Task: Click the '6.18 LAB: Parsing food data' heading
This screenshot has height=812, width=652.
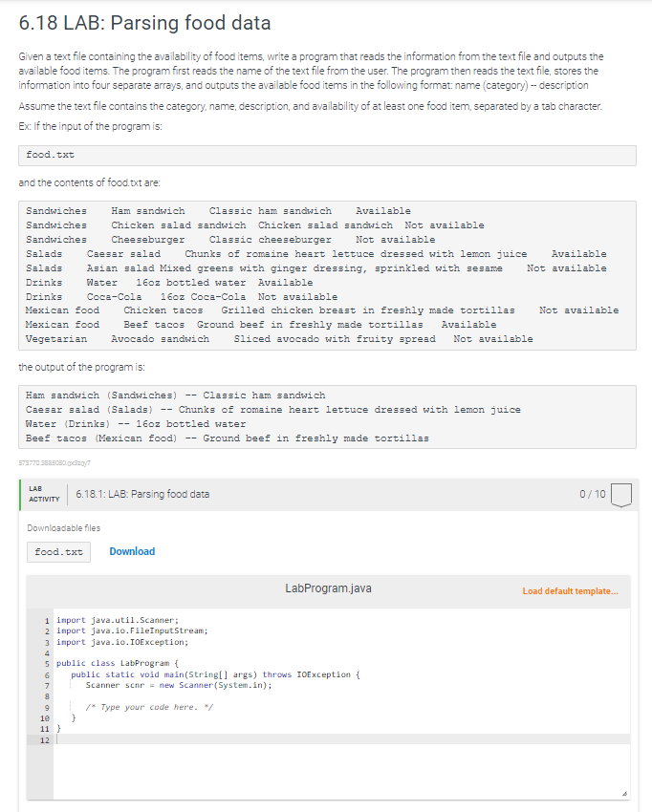Action: click(144, 23)
